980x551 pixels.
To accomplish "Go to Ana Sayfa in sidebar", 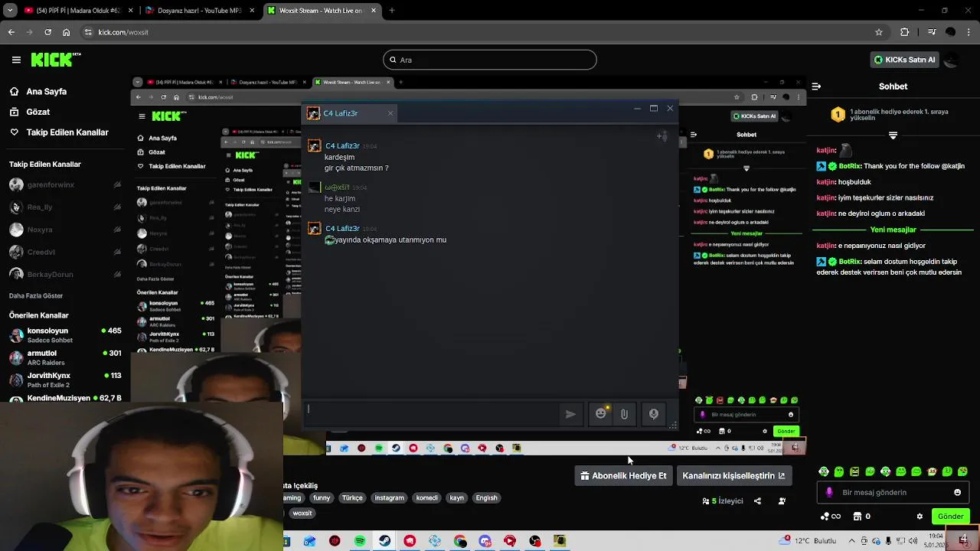I will tap(47, 91).
